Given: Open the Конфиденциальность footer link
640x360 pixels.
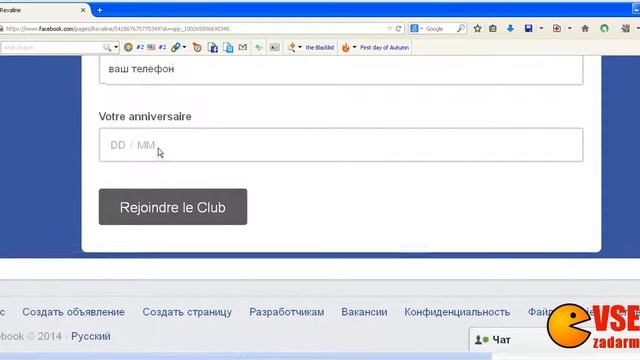Looking at the screenshot, I should tap(457, 312).
